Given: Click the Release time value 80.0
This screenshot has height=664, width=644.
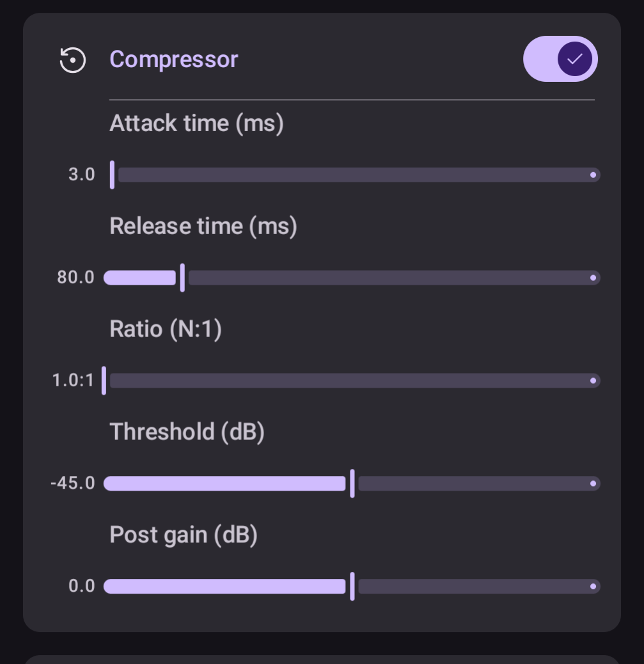Looking at the screenshot, I should click(x=75, y=278).
